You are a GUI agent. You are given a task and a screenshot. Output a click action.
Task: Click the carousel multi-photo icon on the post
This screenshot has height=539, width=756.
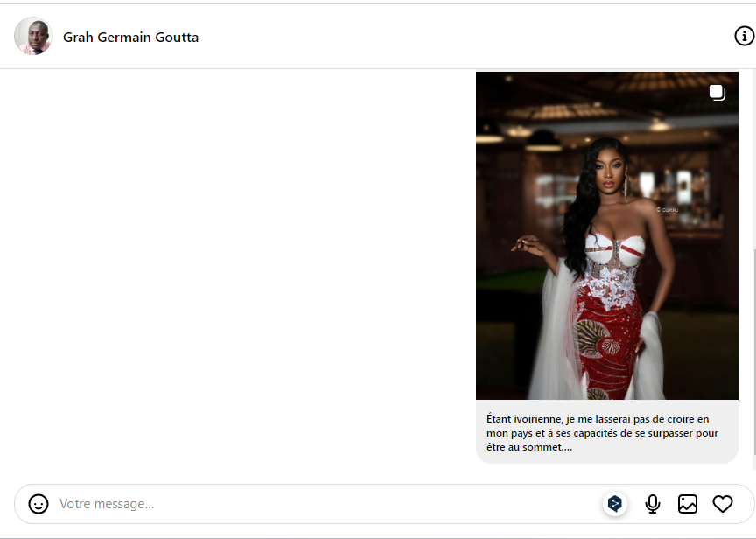tap(717, 92)
